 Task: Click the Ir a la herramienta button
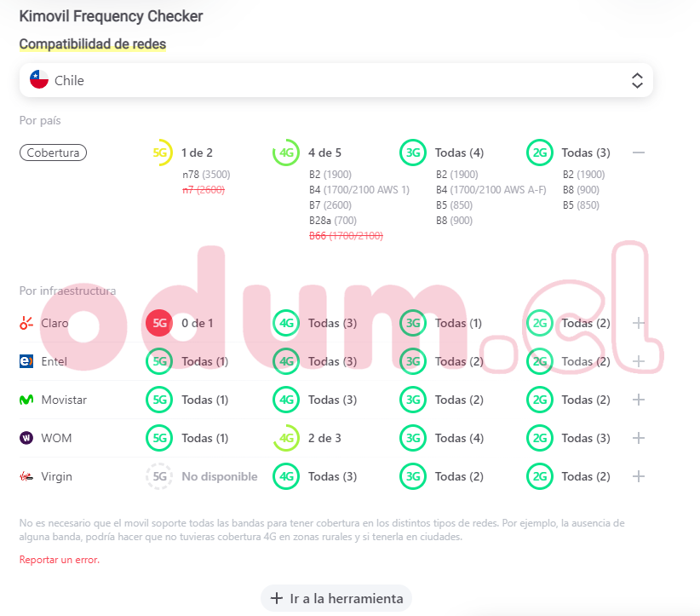pyautogui.click(x=336, y=598)
